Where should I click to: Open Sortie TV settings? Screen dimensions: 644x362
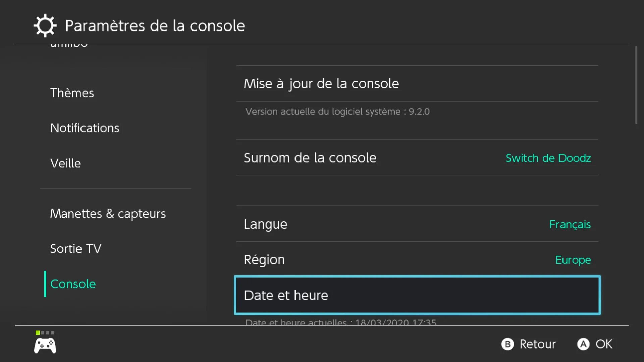tap(75, 248)
